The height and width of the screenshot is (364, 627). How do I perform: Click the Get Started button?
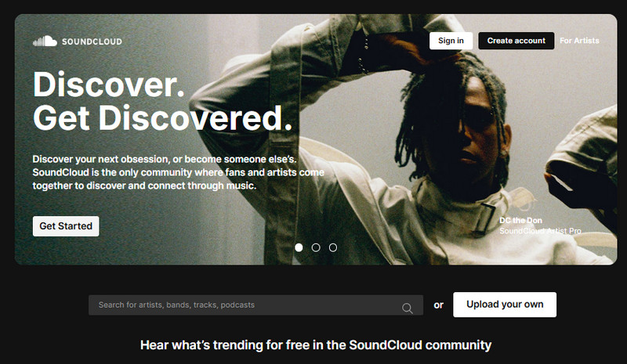point(66,226)
